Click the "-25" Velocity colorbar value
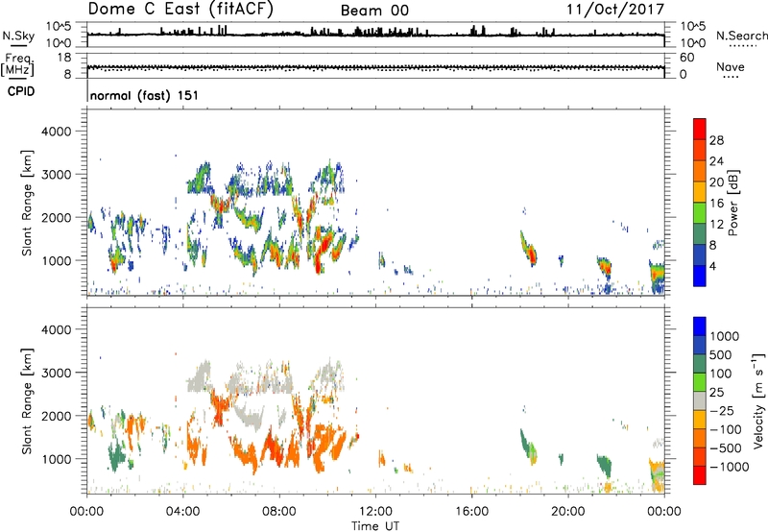 (x=722, y=411)
